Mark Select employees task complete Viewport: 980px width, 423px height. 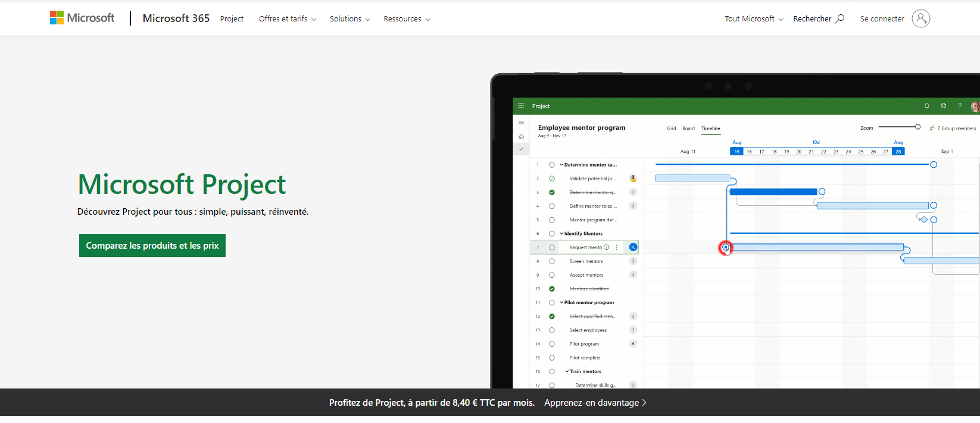552,330
